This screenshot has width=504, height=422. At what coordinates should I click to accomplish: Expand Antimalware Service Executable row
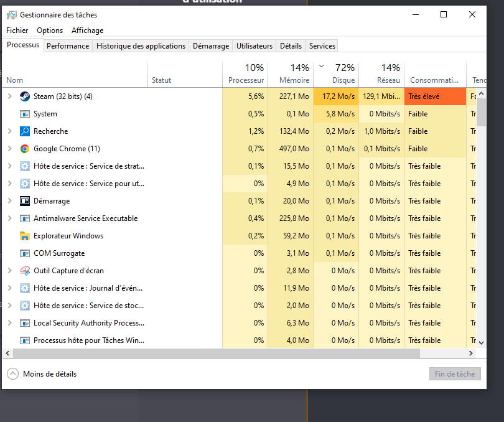[x=9, y=218]
